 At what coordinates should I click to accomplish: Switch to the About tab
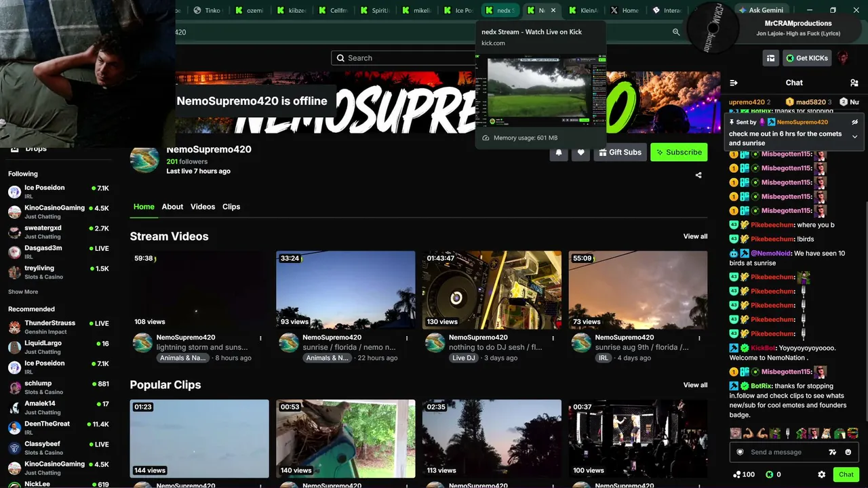172,207
